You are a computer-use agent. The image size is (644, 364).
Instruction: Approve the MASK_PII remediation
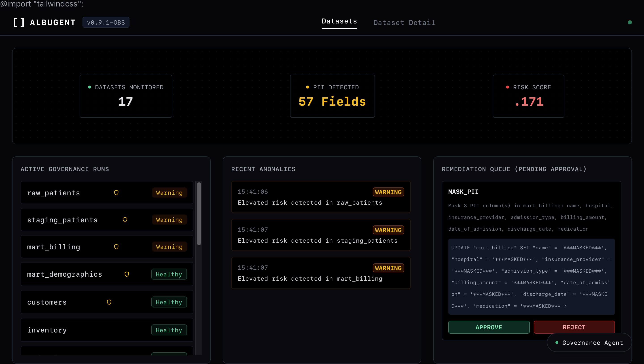pos(489,327)
